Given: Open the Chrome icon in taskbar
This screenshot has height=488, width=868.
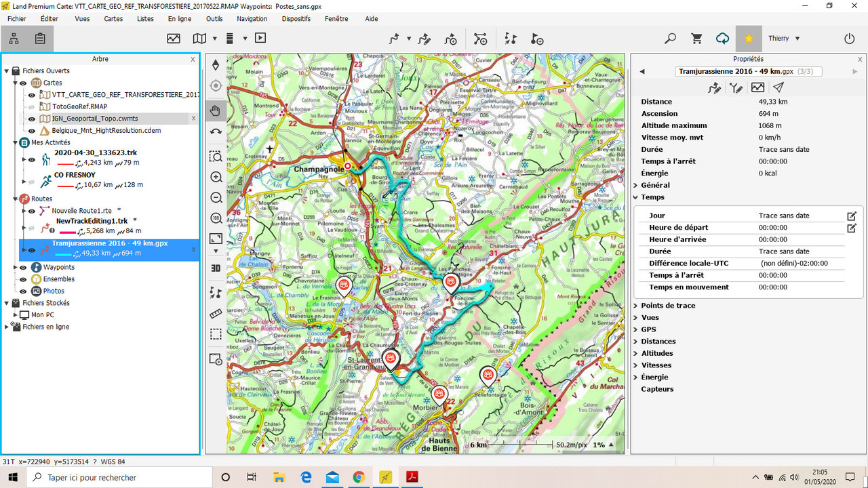Looking at the screenshot, I should click(359, 477).
